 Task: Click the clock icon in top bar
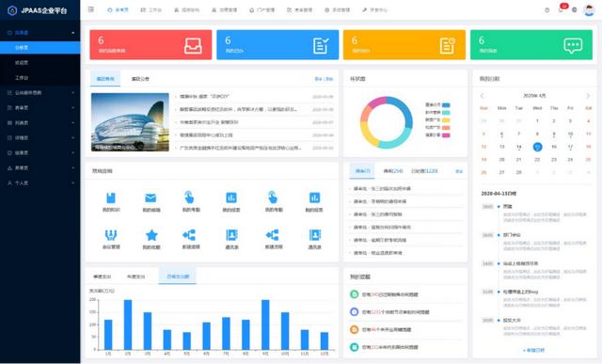(547, 10)
